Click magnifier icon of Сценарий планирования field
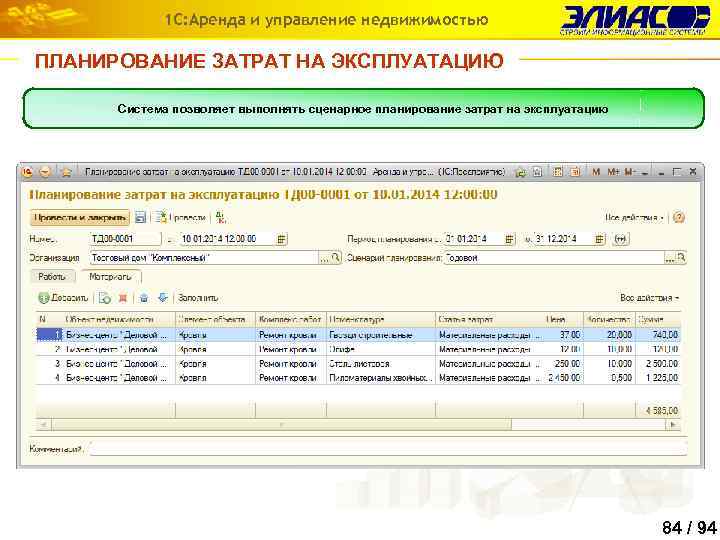This screenshot has width=720, height=540. tap(681, 258)
